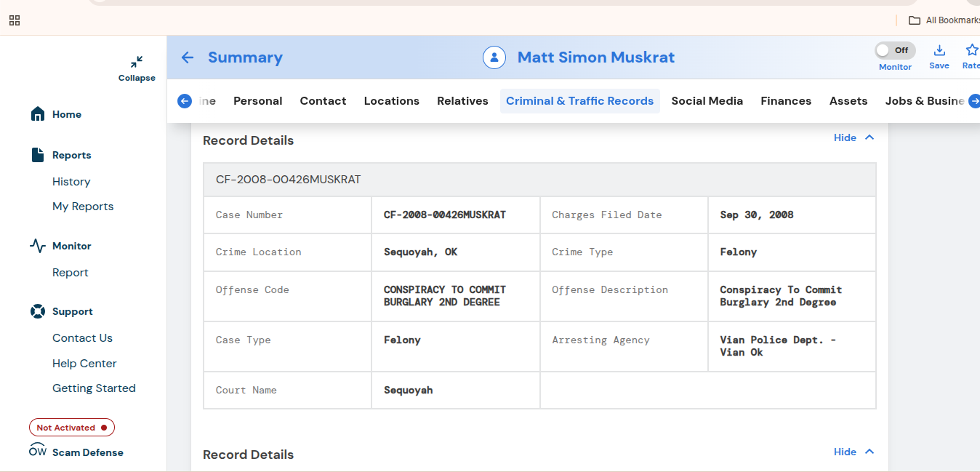Click the Rate star icon

click(x=971, y=50)
